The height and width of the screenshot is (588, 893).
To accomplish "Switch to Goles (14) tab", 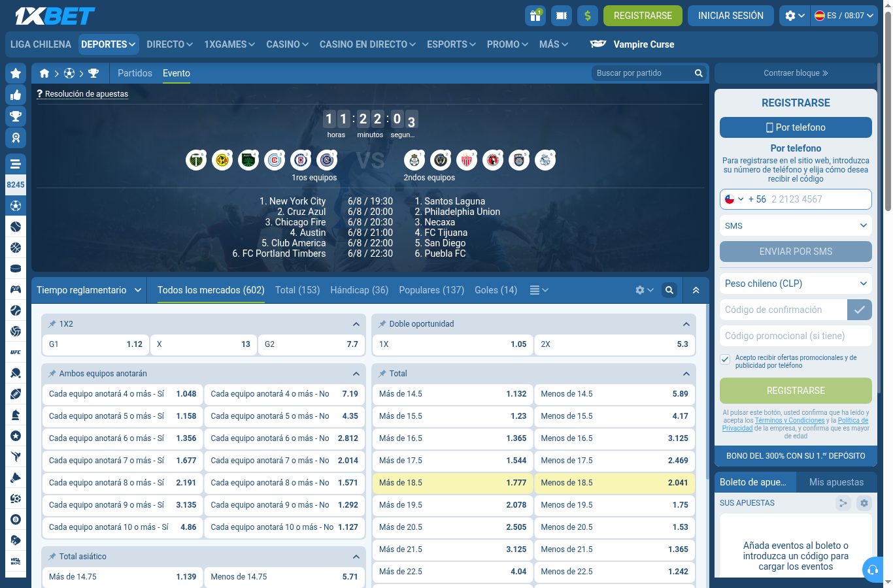I will tap(496, 290).
